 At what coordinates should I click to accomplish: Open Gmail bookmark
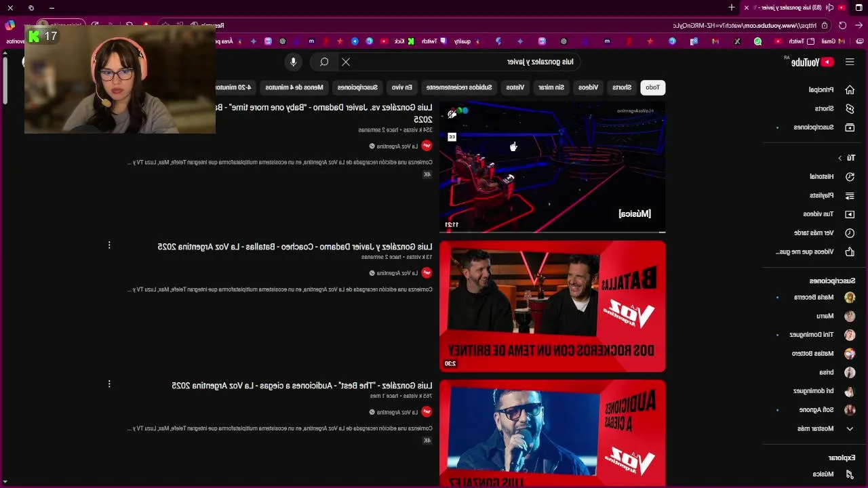(833, 41)
